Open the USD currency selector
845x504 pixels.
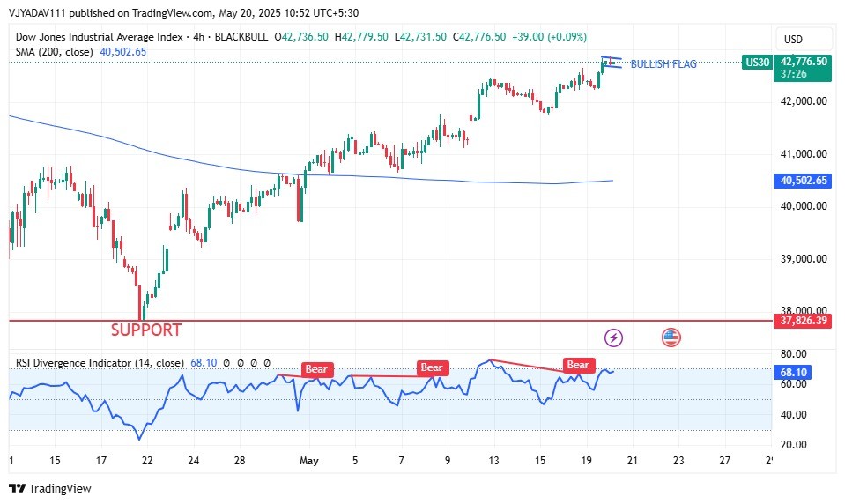click(793, 39)
